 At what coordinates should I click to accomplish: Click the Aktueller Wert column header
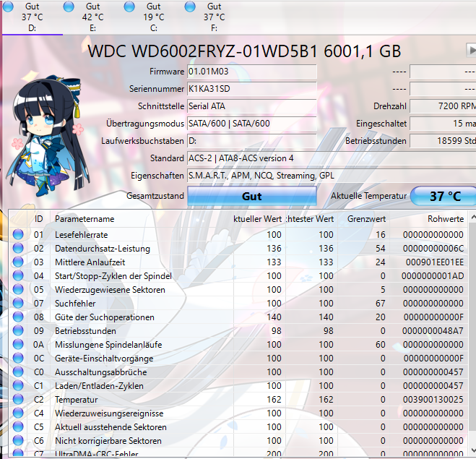[259, 219]
